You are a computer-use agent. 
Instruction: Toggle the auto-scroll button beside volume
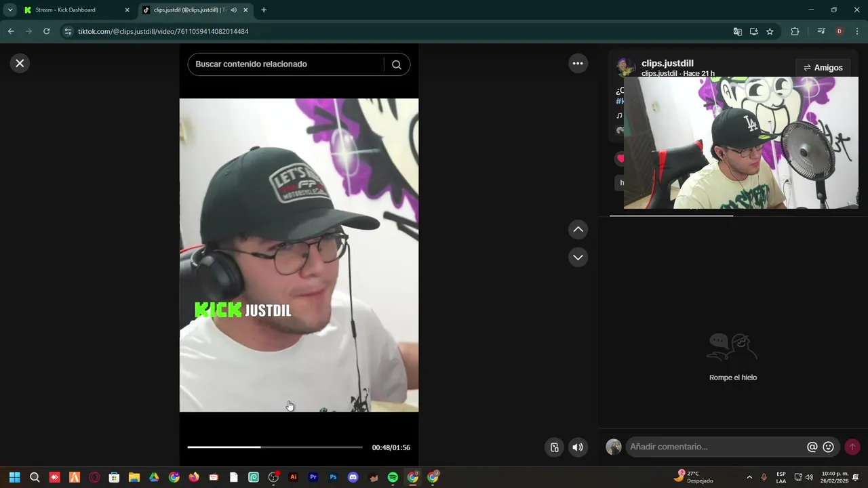click(554, 447)
